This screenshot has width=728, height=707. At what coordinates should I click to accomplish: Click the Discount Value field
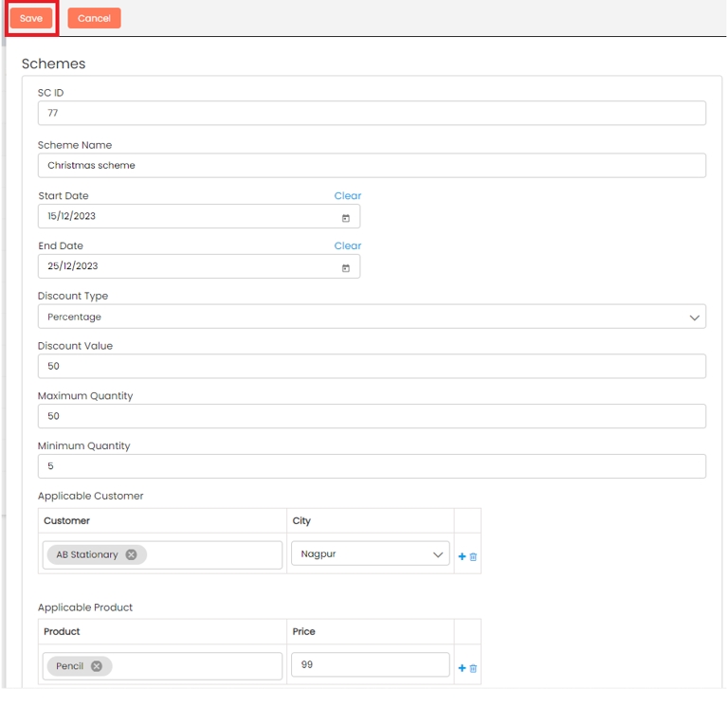pos(372,366)
